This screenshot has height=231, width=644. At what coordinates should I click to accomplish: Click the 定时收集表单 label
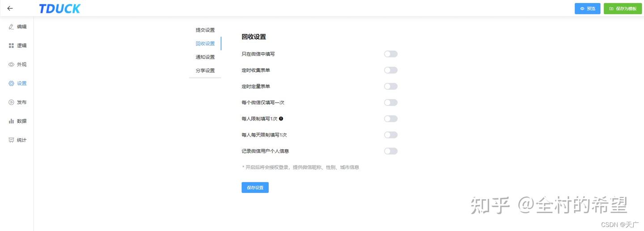tap(256, 70)
